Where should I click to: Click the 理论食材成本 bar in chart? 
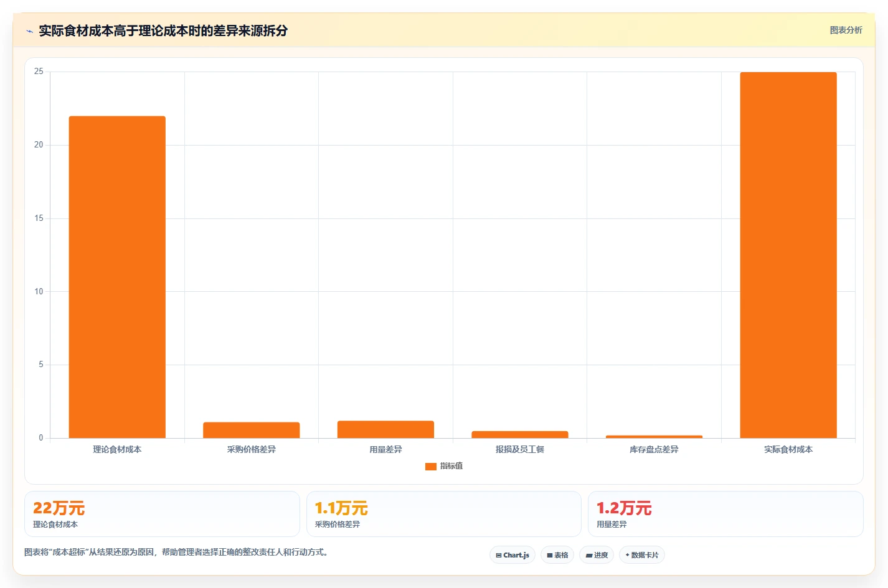pyautogui.click(x=117, y=277)
